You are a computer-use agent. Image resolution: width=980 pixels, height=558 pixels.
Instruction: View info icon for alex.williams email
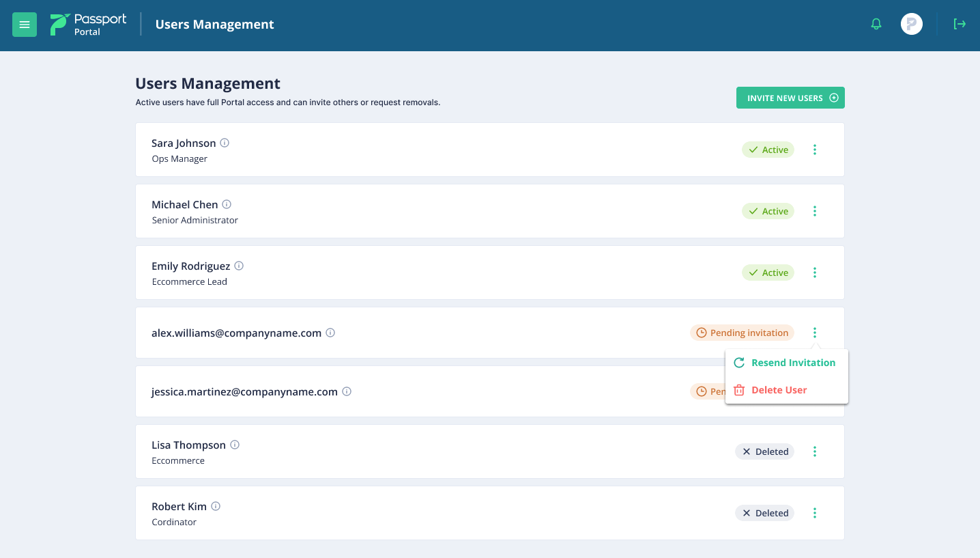pyautogui.click(x=330, y=333)
